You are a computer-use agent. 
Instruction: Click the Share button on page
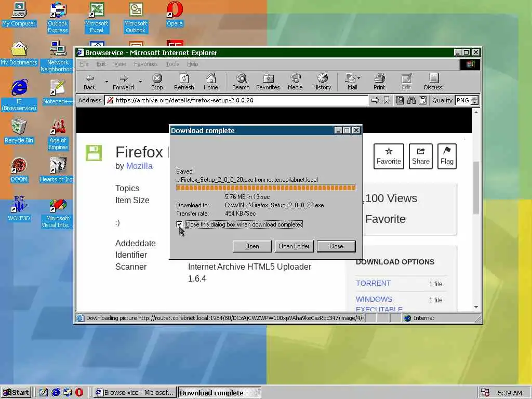[x=421, y=156]
